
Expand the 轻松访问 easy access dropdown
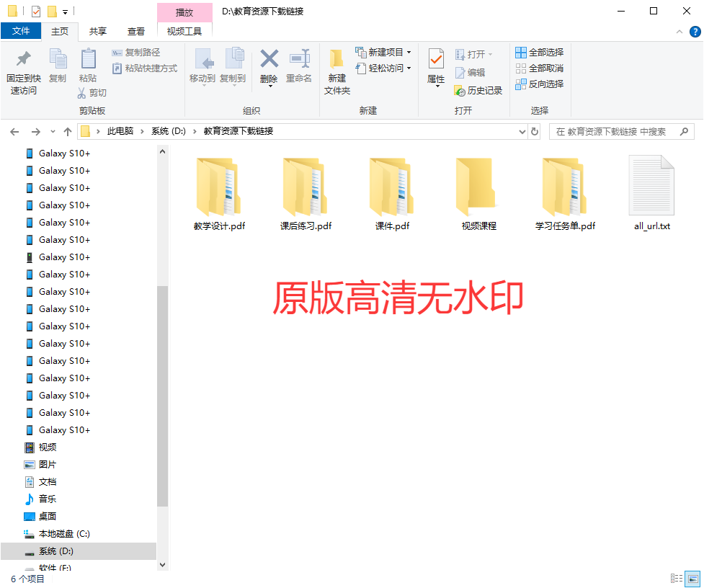[409, 68]
